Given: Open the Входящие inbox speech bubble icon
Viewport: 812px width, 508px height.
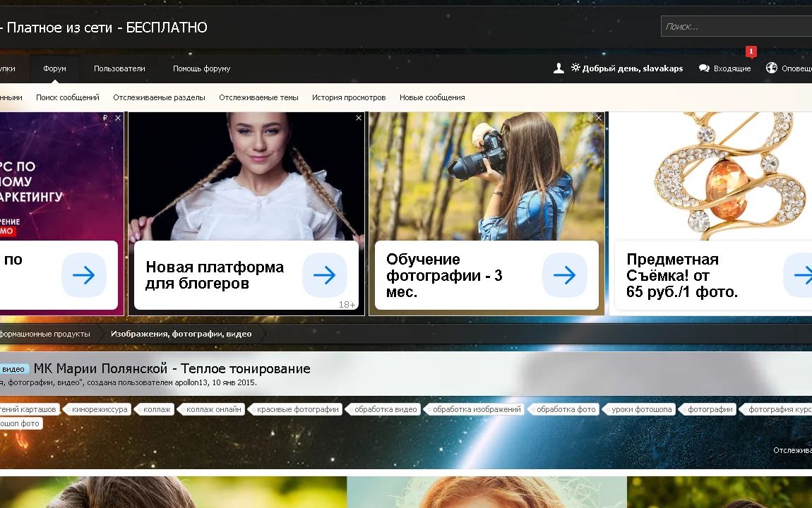Looking at the screenshot, I should point(704,68).
